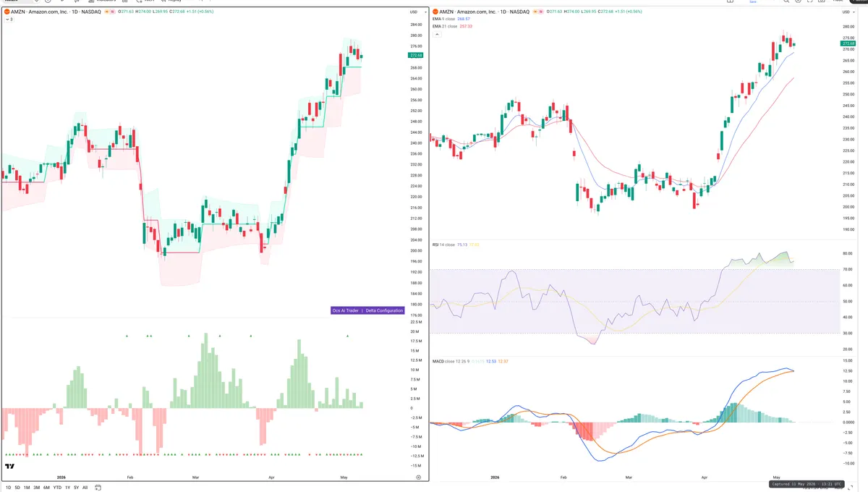868x492 pixels.
Task: Collapse the right chart legend chevron under EMA
Action: point(435,33)
